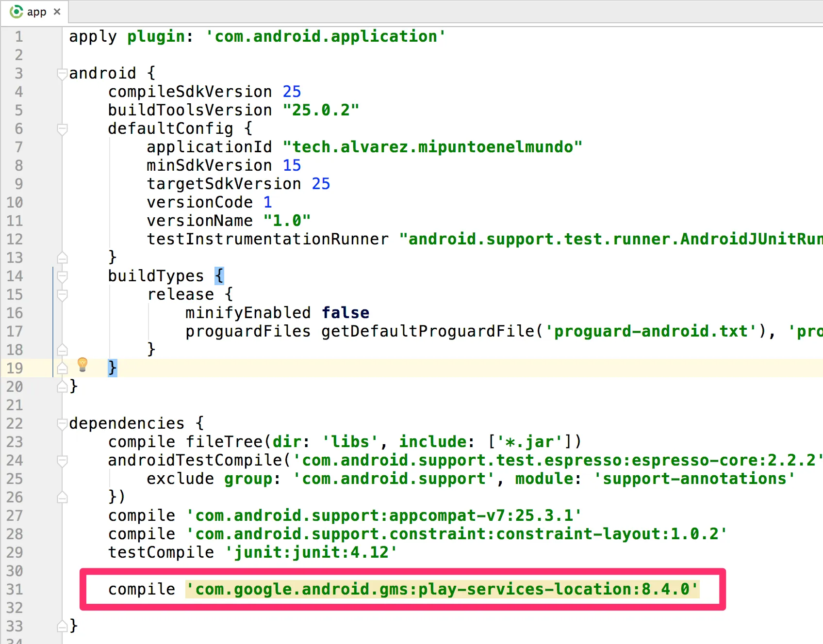Click the highlighted closing brace on line 19
Image resolution: width=823 pixels, height=644 pixels.
tap(112, 368)
